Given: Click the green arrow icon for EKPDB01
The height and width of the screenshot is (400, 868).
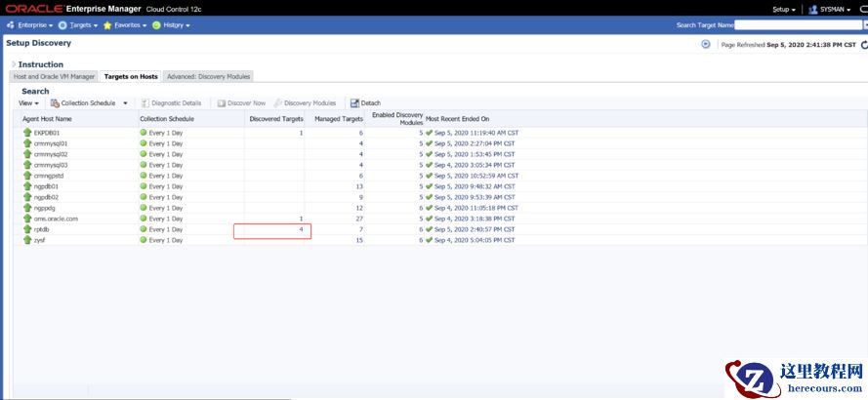Looking at the screenshot, I should pos(27,133).
